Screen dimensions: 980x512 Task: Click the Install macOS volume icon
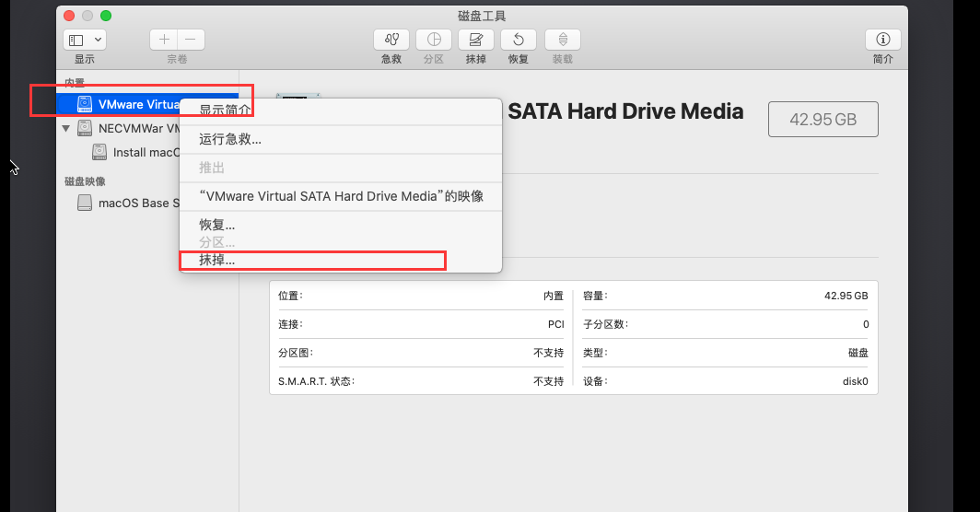pyautogui.click(x=99, y=152)
